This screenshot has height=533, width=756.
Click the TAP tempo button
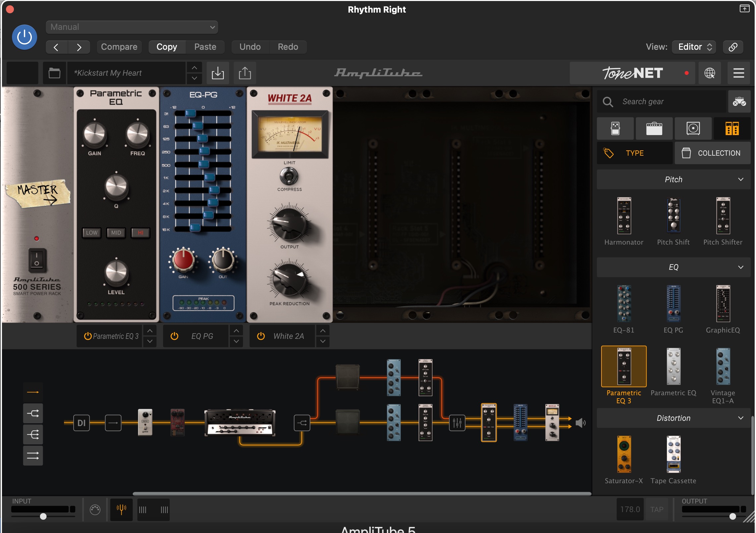(657, 509)
